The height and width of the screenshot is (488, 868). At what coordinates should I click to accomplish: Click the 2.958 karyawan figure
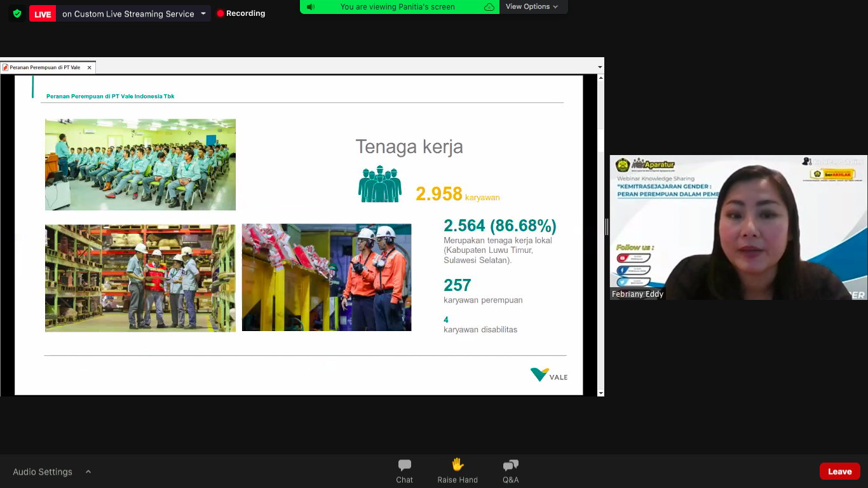tap(458, 194)
